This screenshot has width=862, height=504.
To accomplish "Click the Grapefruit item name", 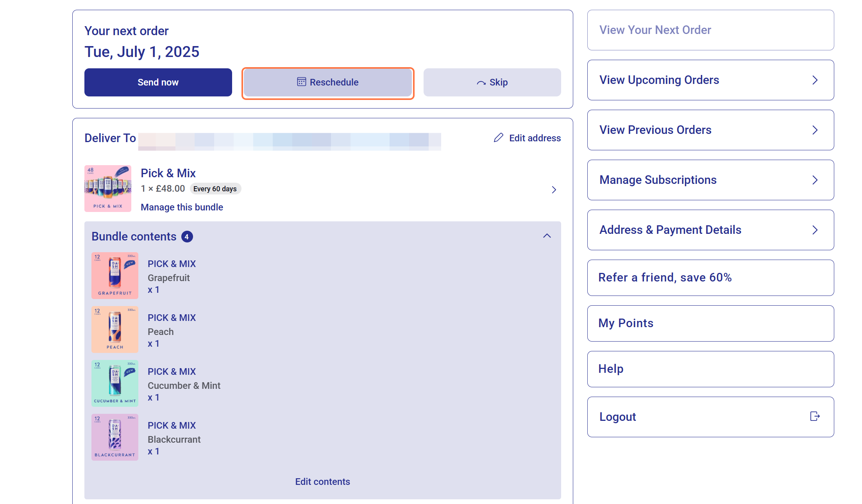I will [x=168, y=278].
